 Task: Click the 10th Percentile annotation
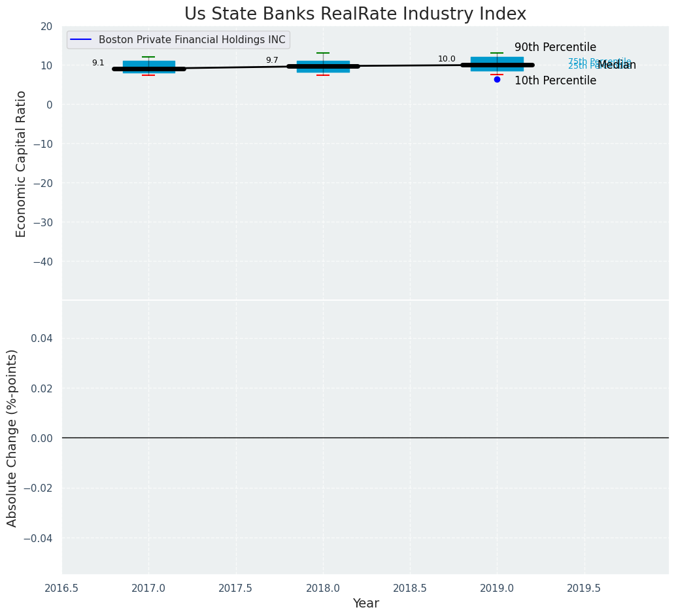click(x=555, y=80)
